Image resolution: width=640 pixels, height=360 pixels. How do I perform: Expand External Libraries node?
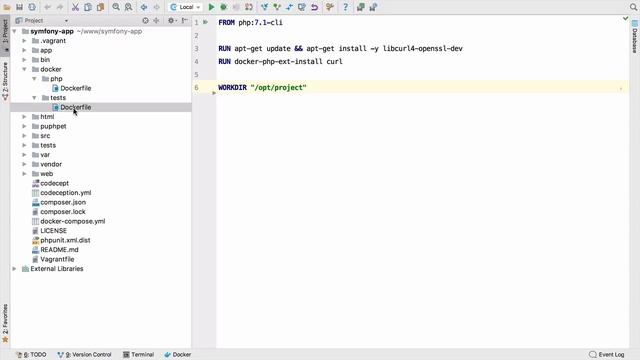15,269
